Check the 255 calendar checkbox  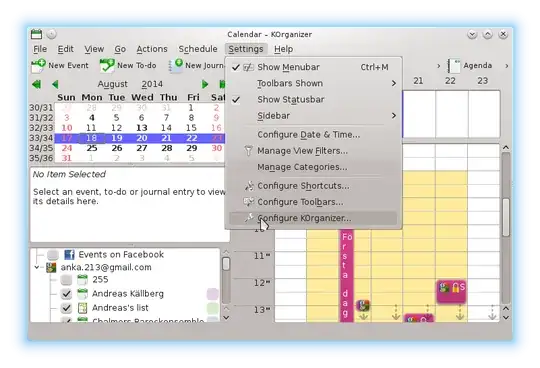[66, 280]
